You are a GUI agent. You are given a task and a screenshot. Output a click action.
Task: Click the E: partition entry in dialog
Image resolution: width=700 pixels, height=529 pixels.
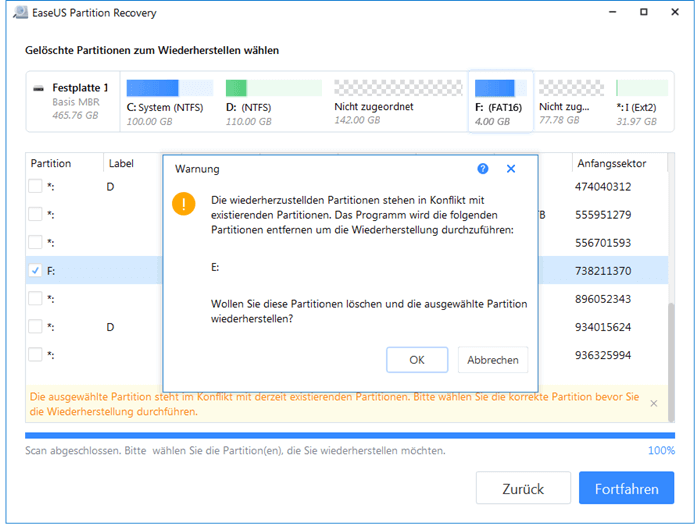point(215,267)
